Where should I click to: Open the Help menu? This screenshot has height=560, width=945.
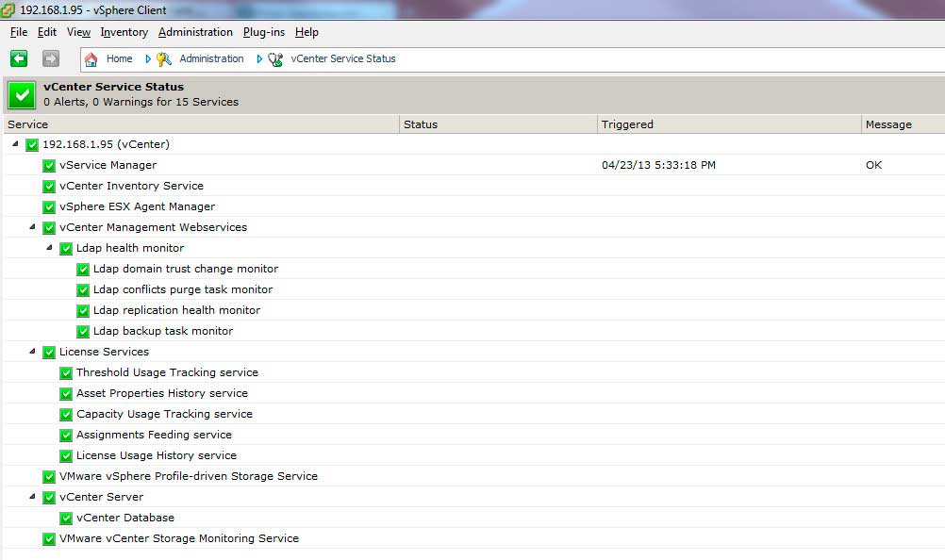point(307,32)
